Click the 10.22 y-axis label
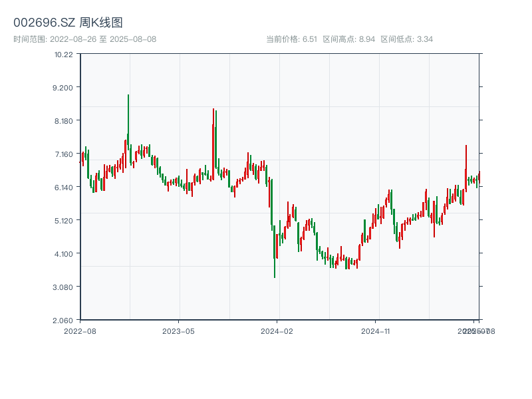 click(x=64, y=54)
